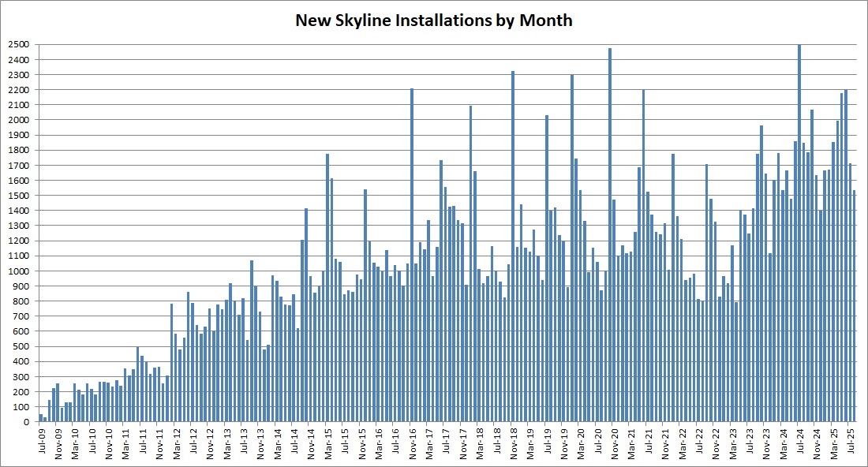This screenshot has height=467, width=868.
Task: Click the Jul-23 x-axis label
Action: [x=750, y=441]
